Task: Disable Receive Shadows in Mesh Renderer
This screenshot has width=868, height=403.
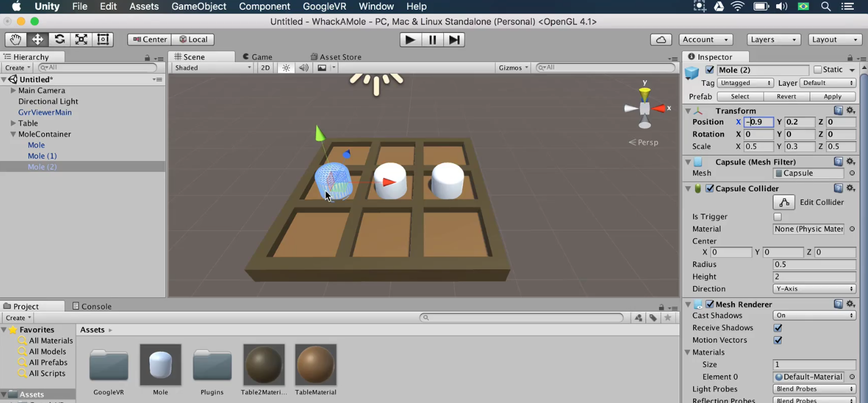Action: click(x=777, y=327)
